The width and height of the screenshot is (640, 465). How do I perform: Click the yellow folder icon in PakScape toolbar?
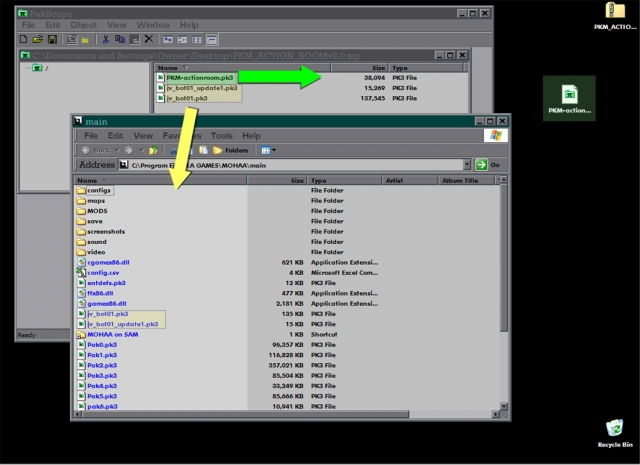coord(85,40)
